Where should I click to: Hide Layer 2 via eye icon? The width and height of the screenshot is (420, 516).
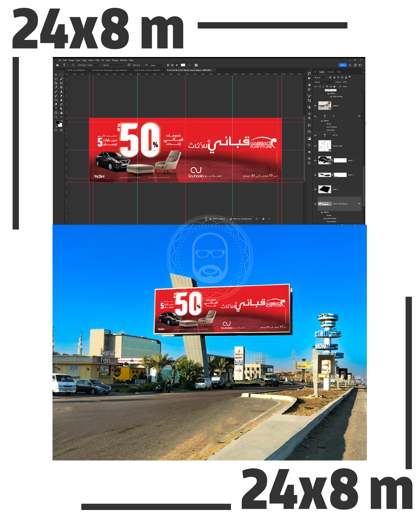click(x=315, y=175)
